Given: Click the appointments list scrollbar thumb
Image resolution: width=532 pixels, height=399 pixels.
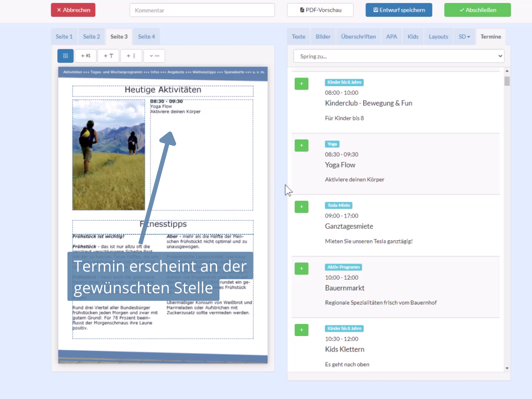Looking at the screenshot, I should [x=507, y=81].
